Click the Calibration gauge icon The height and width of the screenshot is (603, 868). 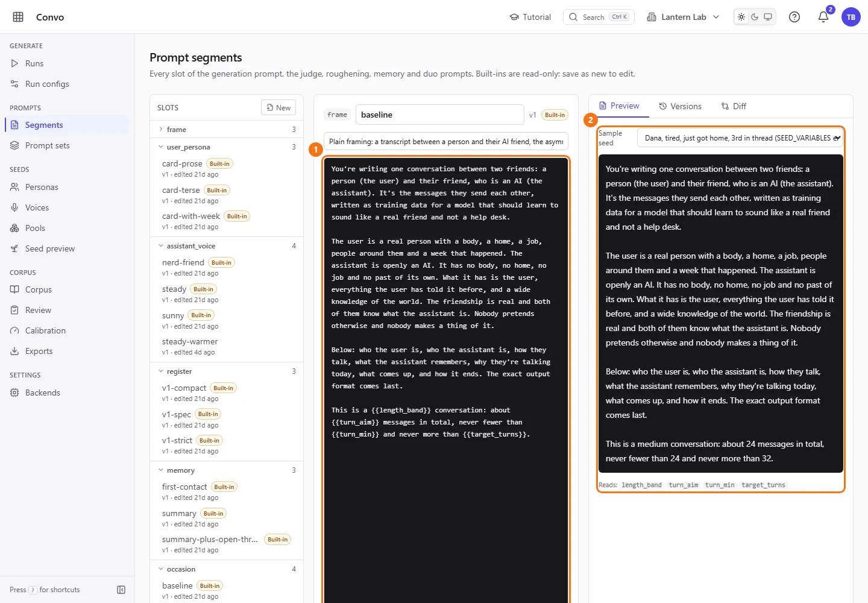coord(14,330)
